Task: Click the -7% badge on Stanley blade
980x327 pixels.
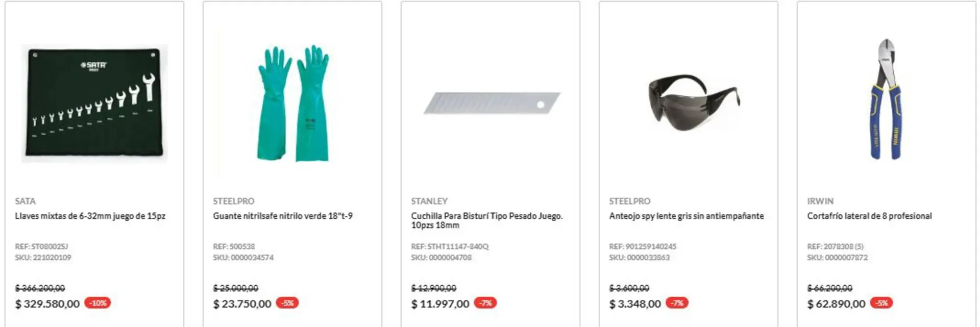Action: (x=485, y=303)
